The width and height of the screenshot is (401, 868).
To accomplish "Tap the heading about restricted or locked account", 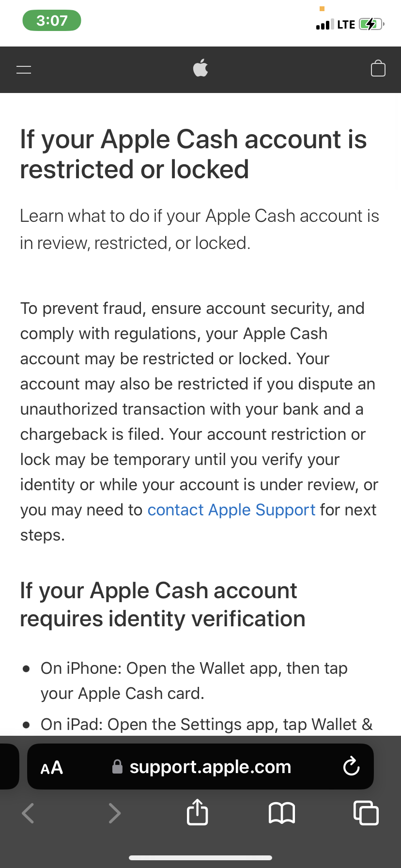I will [x=193, y=154].
